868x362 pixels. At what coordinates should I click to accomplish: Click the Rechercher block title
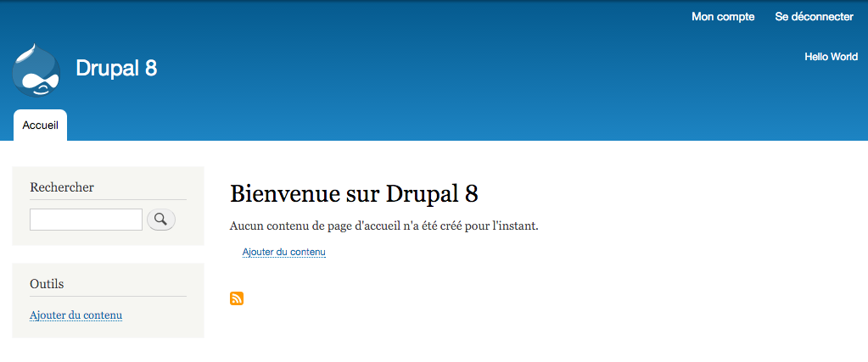coord(62,187)
